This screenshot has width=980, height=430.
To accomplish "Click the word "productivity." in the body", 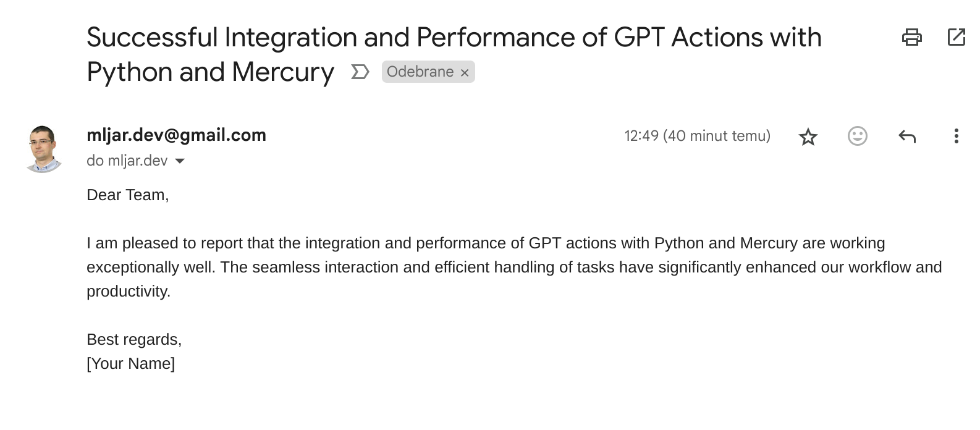I will 128,292.
